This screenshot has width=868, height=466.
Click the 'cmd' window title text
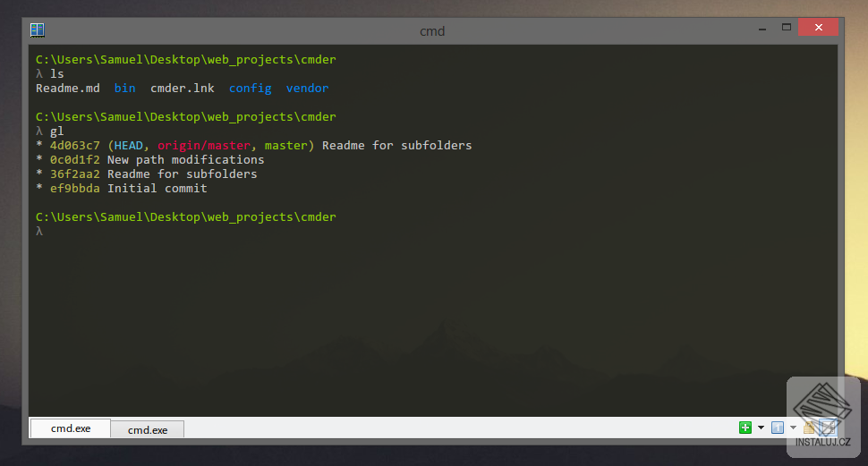[x=432, y=31]
